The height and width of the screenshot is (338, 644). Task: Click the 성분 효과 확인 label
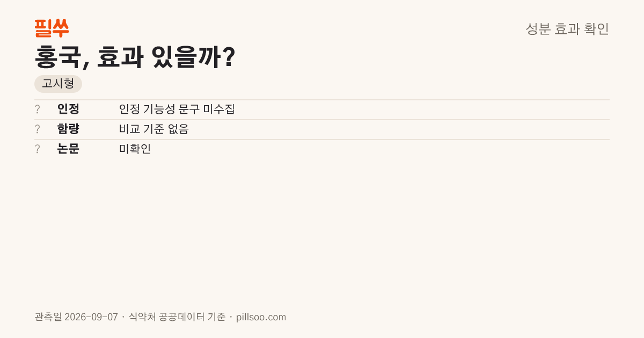[567, 29]
